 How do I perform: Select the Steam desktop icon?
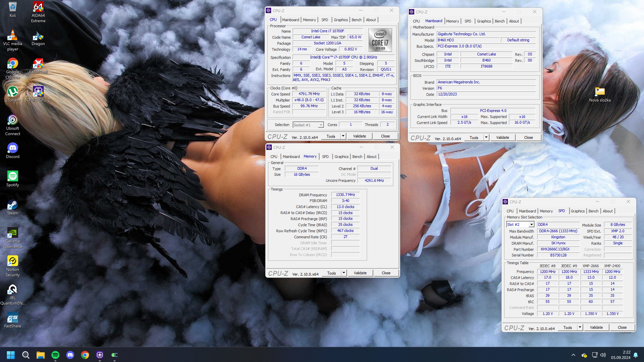[12, 207]
